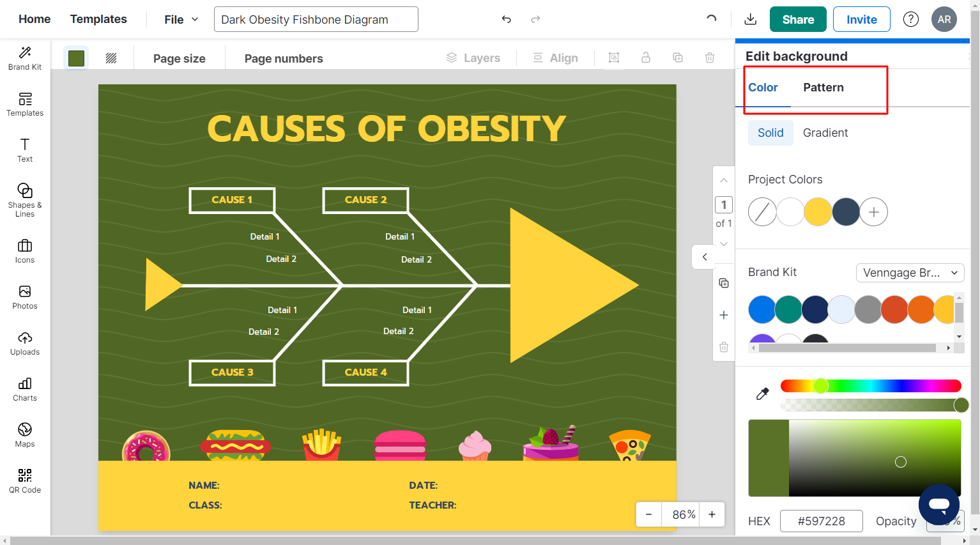Switch to the Pattern tab
Viewport: 980px width, 545px height.
click(823, 88)
